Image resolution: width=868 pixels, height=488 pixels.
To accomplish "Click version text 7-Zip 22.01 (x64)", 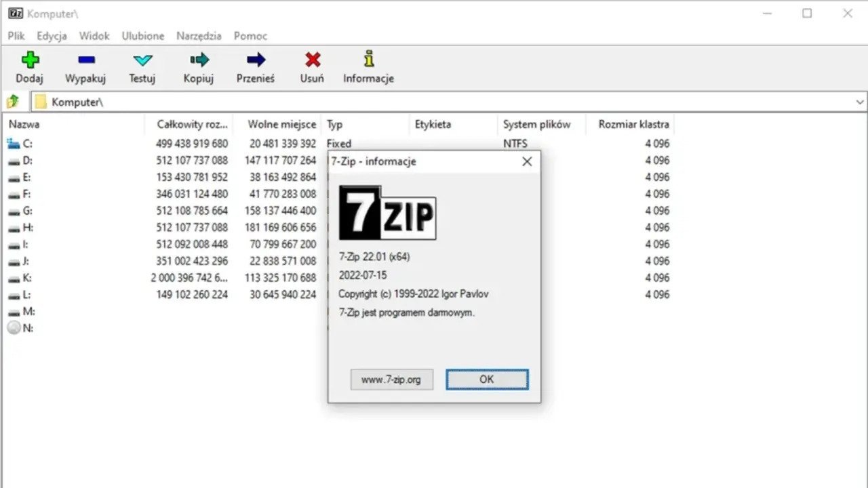I will click(374, 257).
